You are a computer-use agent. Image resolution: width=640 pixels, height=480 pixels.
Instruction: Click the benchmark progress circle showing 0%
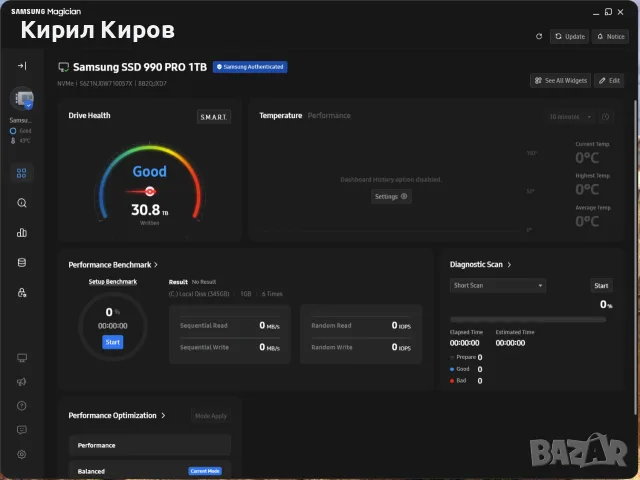[x=113, y=326]
